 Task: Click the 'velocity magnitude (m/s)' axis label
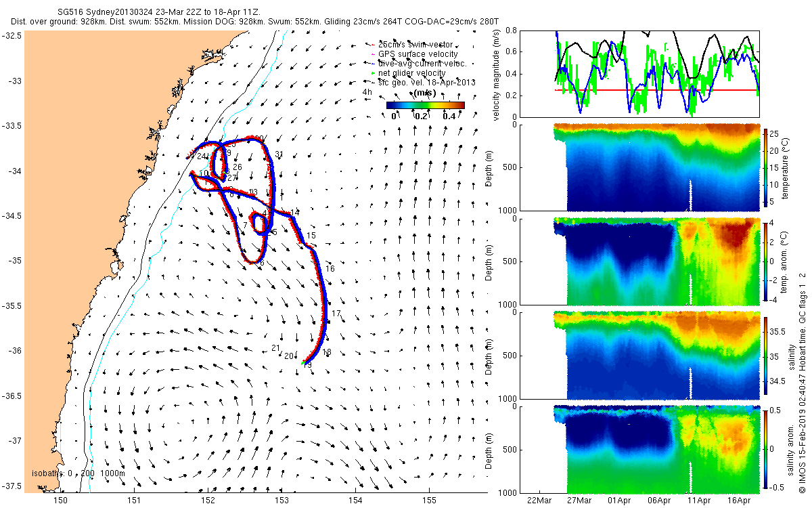[496, 76]
